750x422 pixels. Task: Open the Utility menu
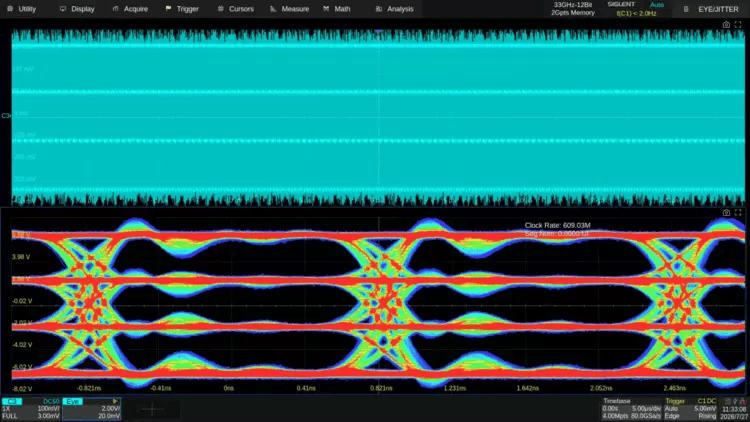(22, 9)
